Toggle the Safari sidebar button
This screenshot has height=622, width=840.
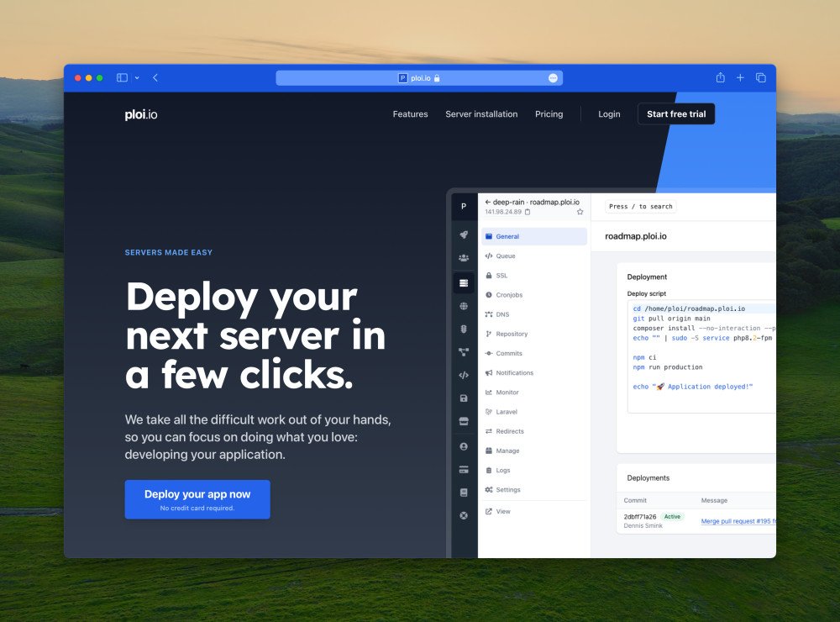(x=122, y=77)
